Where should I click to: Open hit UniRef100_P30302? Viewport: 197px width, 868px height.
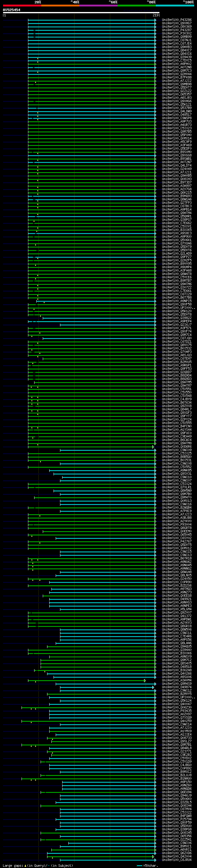pos(177,33)
